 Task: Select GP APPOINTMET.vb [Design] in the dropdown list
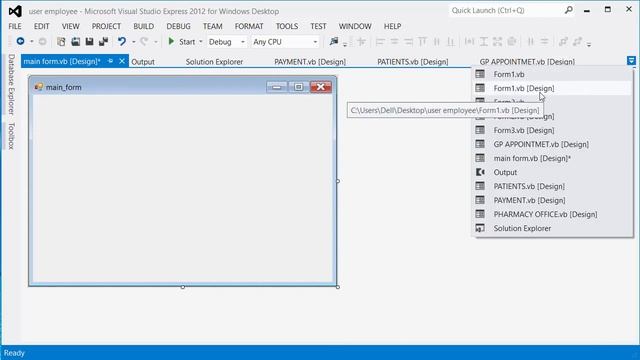tap(552, 144)
